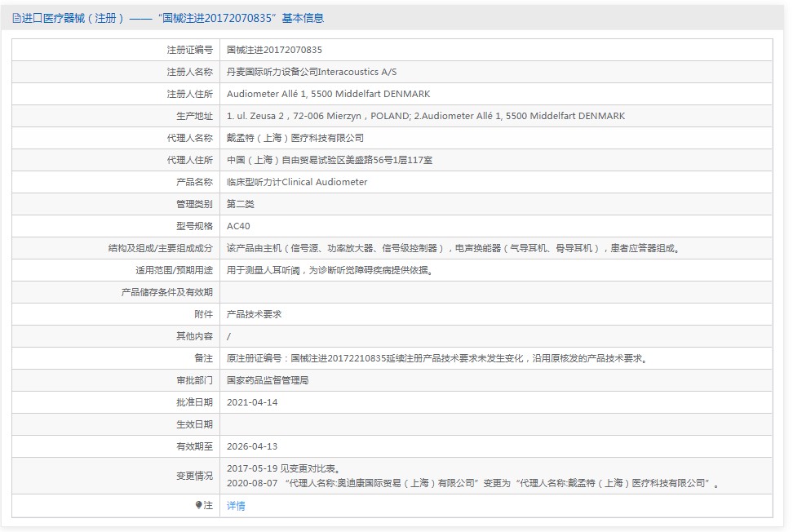Viewport: 793px width, 532px height.
Task: Click the 注册人住所 address value
Action: point(328,94)
